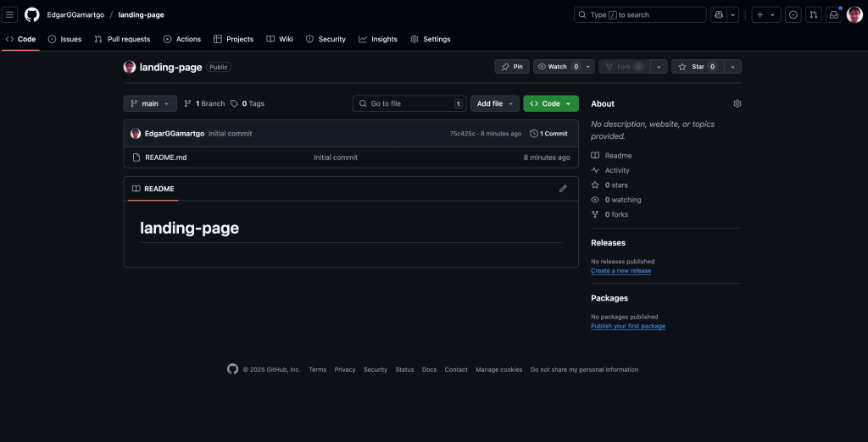This screenshot has width=868, height=442.
Task: Click Publish your first package link
Action: (627, 326)
